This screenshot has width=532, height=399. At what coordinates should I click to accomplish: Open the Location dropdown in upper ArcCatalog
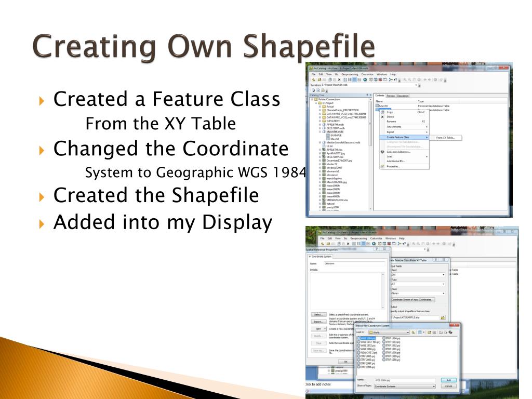(x=416, y=85)
